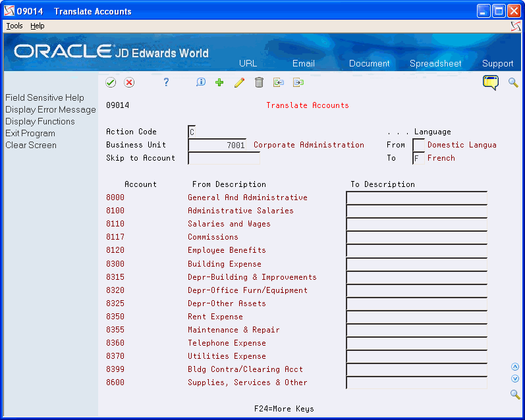Click 'Domestic Langua' text

pos(462,145)
